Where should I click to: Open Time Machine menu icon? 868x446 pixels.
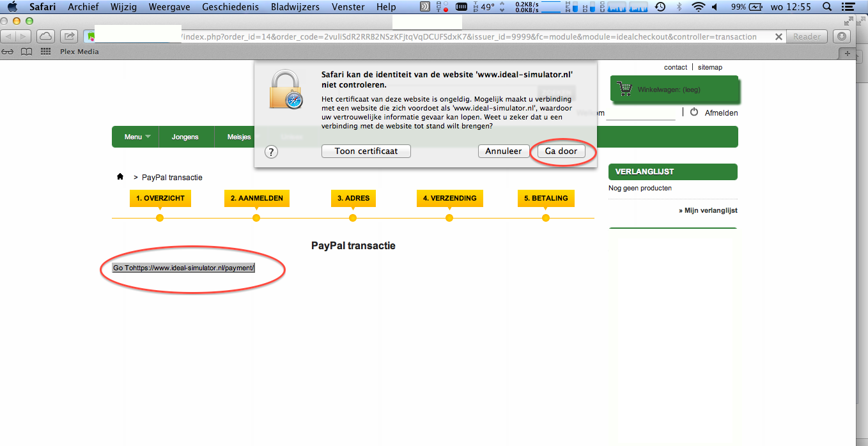[660, 7]
